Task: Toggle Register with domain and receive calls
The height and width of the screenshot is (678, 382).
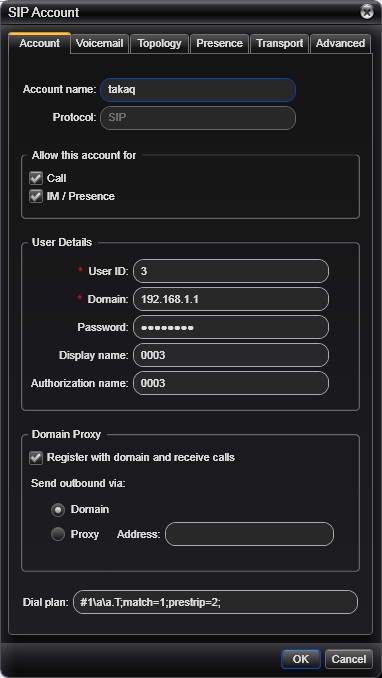Action: [36, 457]
